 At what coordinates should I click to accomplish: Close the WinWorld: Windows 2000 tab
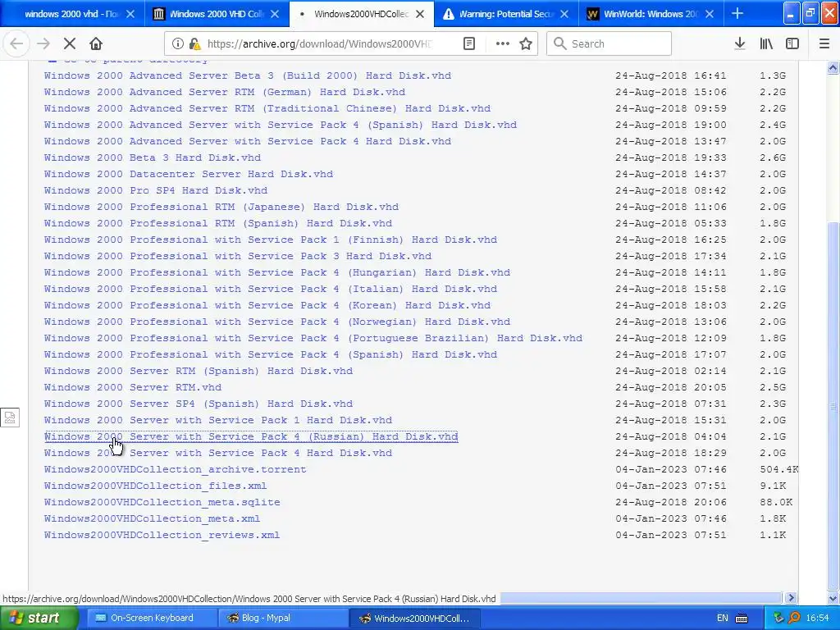click(x=710, y=14)
